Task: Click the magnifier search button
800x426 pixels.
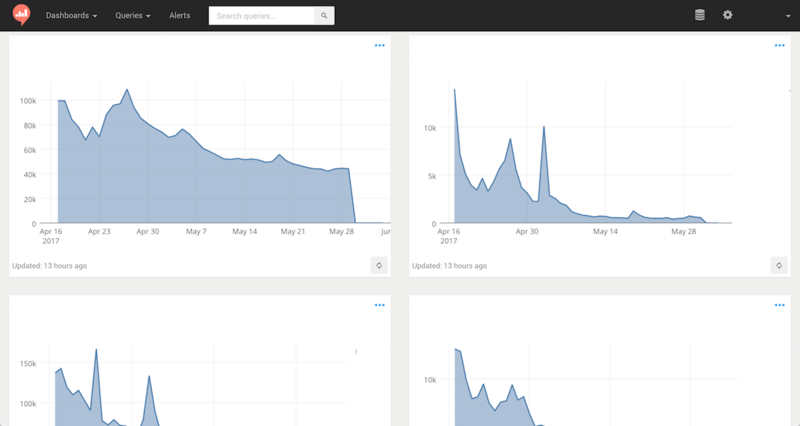Action: point(324,16)
